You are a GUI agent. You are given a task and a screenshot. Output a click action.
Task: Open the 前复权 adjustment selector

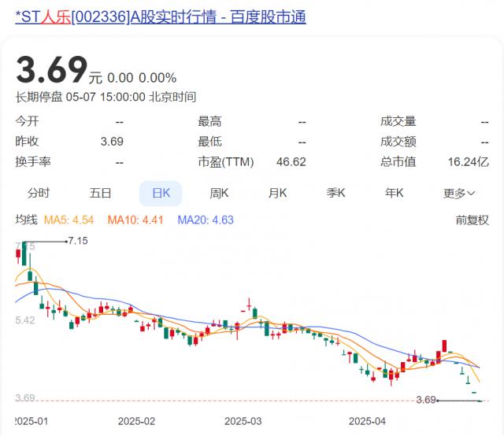(x=472, y=220)
